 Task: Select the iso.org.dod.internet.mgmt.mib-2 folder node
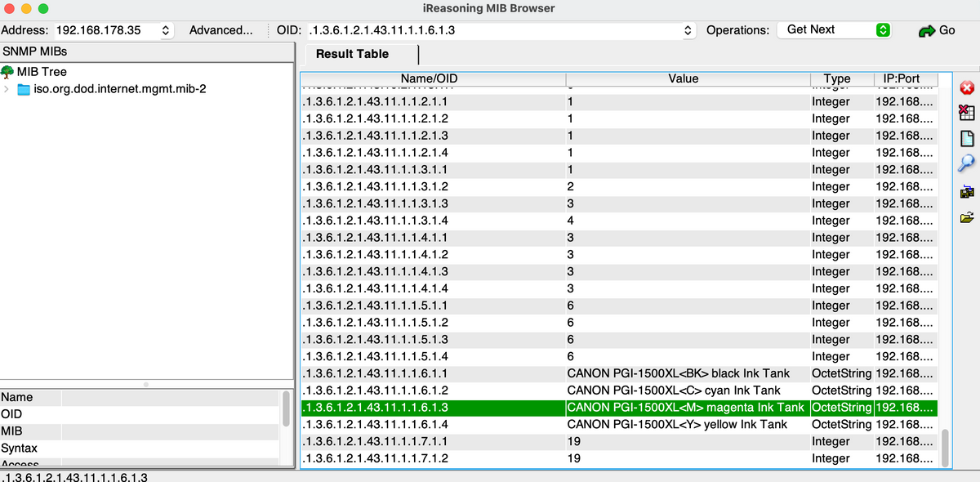[112, 88]
